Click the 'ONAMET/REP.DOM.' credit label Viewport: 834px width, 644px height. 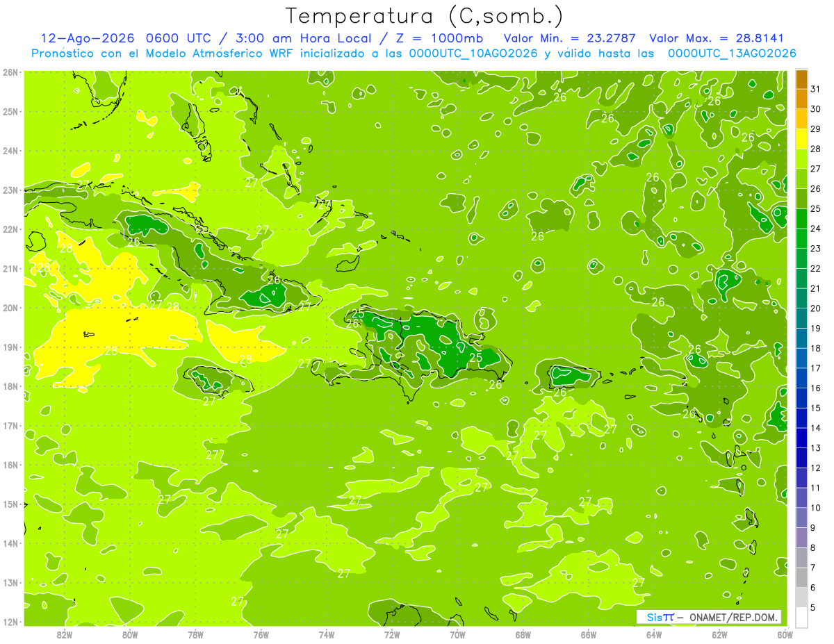(734, 617)
